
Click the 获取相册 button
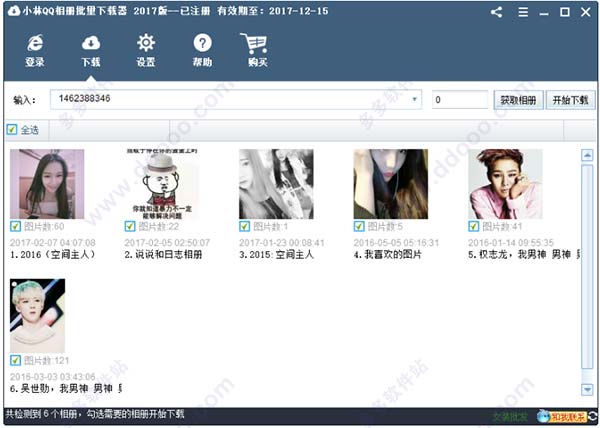[x=518, y=100]
